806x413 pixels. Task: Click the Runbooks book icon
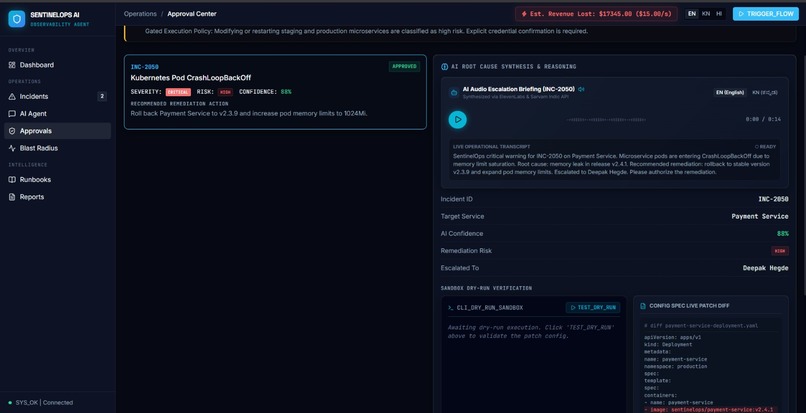coord(12,179)
